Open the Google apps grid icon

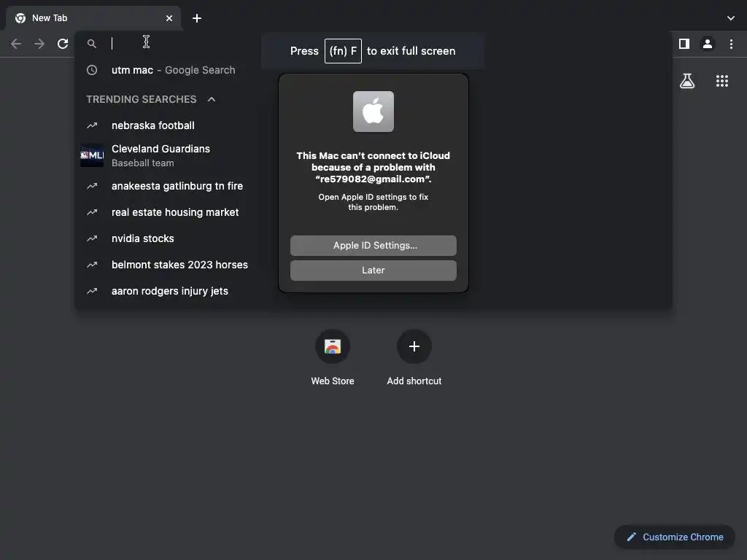pos(721,81)
